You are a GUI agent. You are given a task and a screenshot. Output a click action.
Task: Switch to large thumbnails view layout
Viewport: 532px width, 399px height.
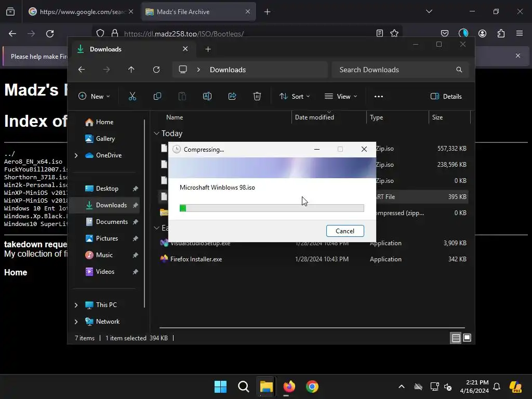(467, 338)
